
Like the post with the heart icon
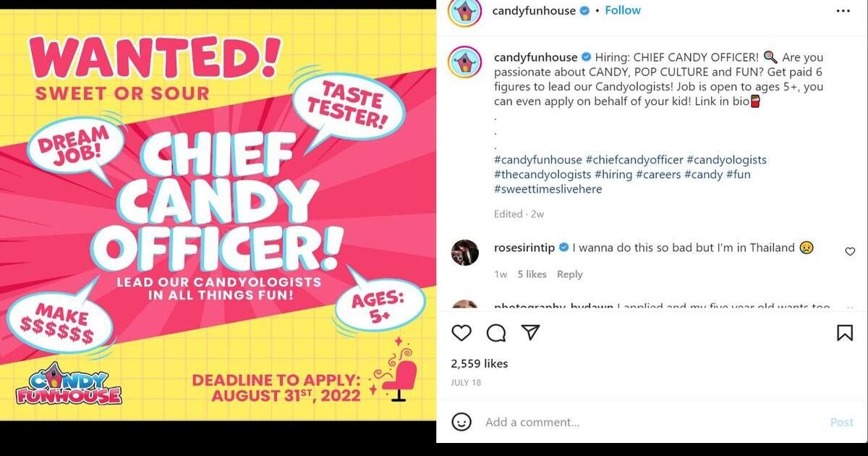(461, 333)
